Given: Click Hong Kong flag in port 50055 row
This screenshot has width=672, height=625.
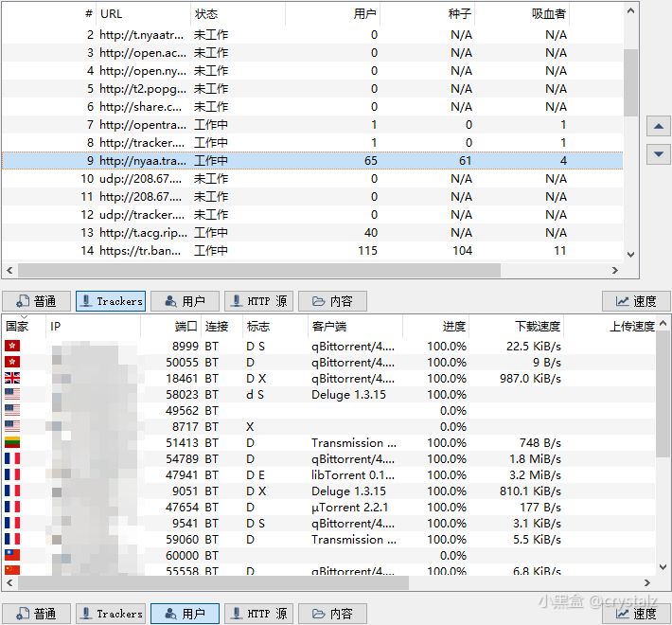Looking at the screenshot, I should [12, 363].
